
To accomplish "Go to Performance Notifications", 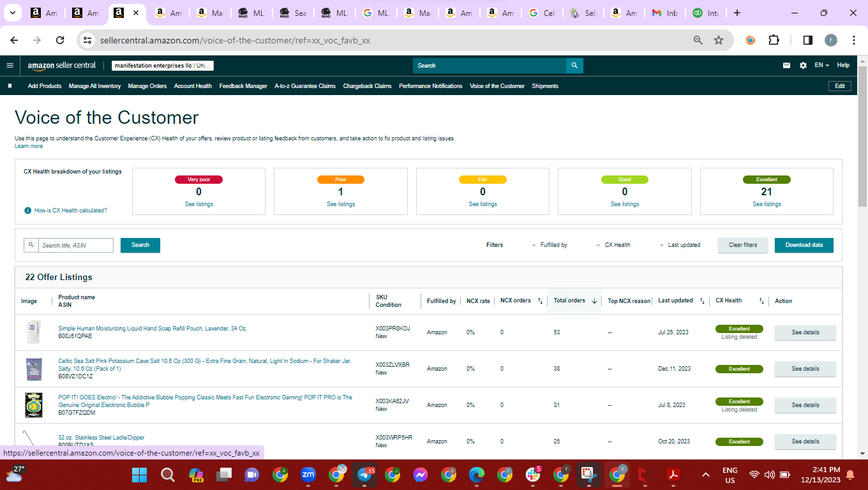I will coord(431,86).
